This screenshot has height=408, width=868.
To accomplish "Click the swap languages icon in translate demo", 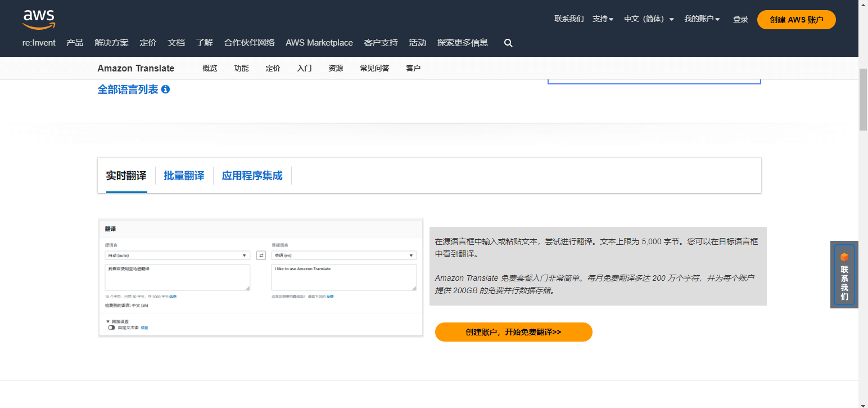I will (261, 255).
